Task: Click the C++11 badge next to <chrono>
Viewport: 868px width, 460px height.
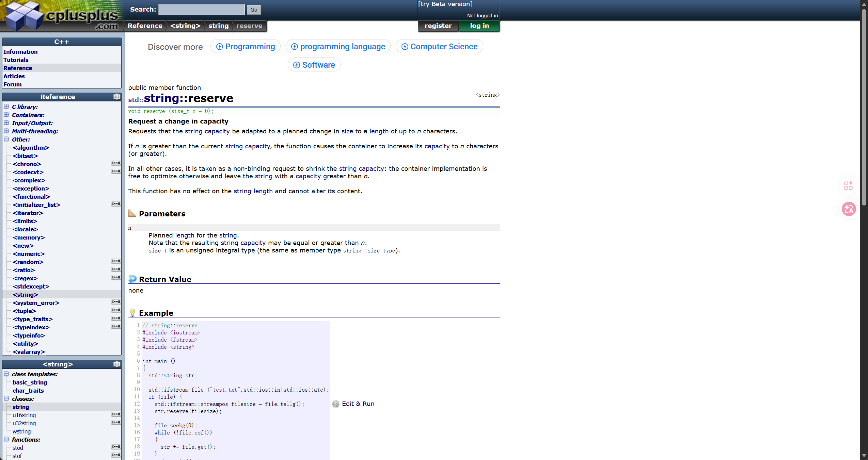Action: tap(116, 163)
